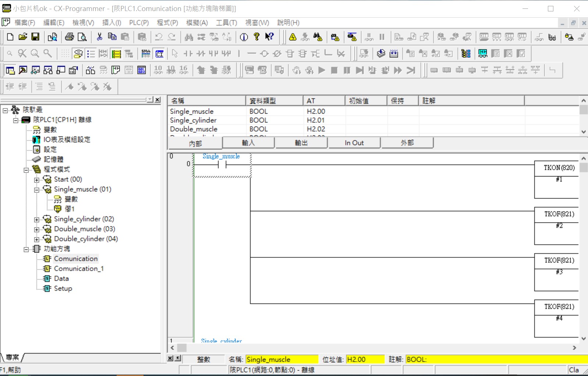Select the Single_cylinder variable row

click(x=193, y=120)
